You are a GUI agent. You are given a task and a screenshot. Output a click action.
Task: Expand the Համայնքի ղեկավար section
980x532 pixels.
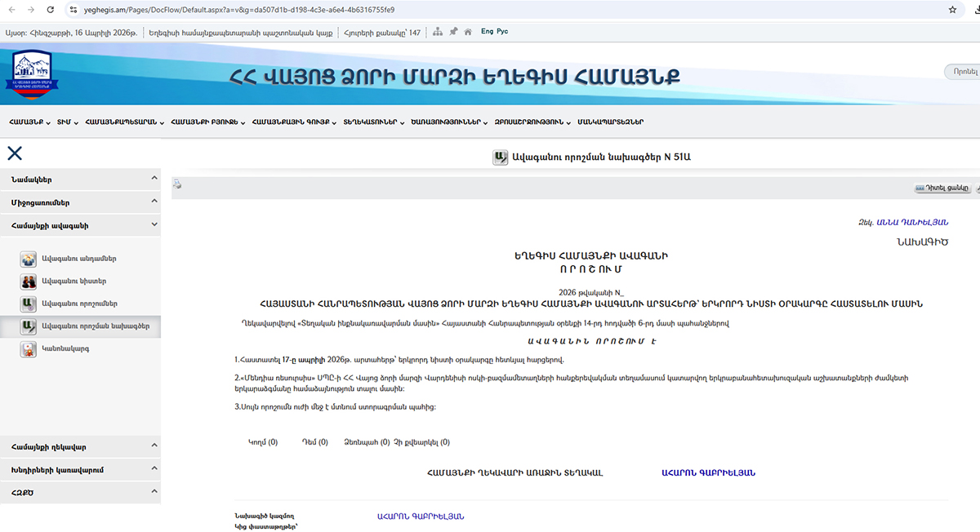pos(80,446)
